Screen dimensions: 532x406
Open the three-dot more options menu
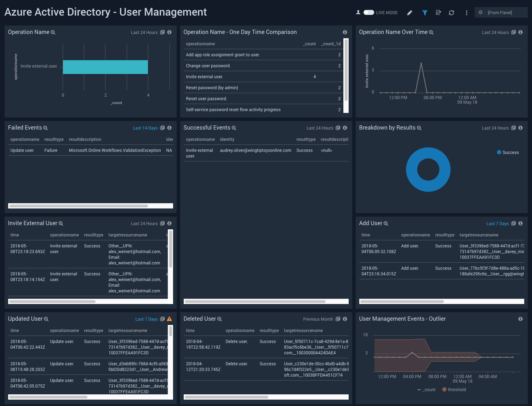(466, 12)
